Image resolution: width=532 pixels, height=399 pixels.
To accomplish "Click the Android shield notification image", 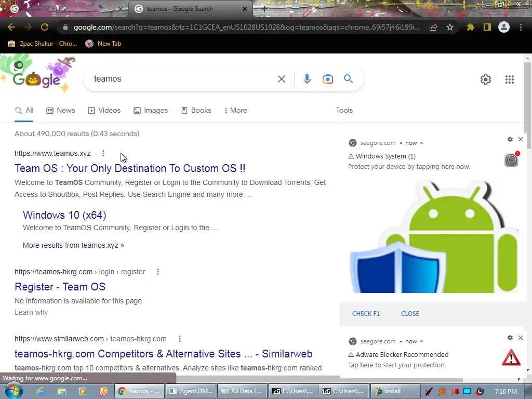I will click(x=434, y=236).
